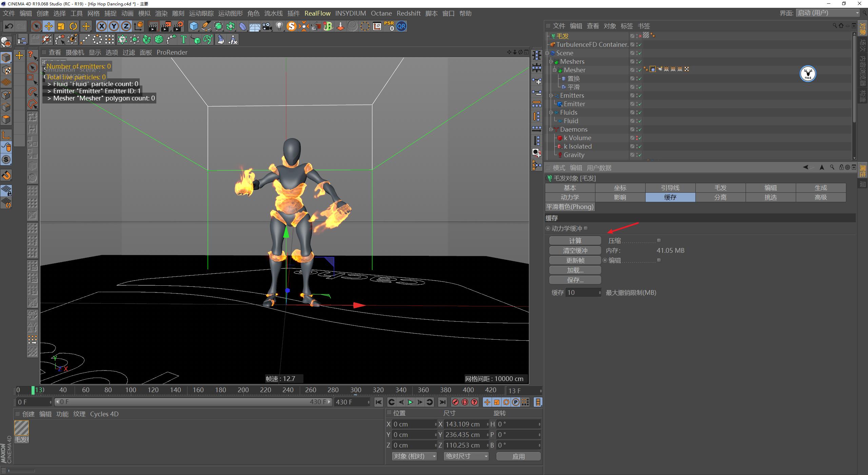Open Render Settings via the clapboard gear icon
Viewport: 868px width, 475px height.
179,26
